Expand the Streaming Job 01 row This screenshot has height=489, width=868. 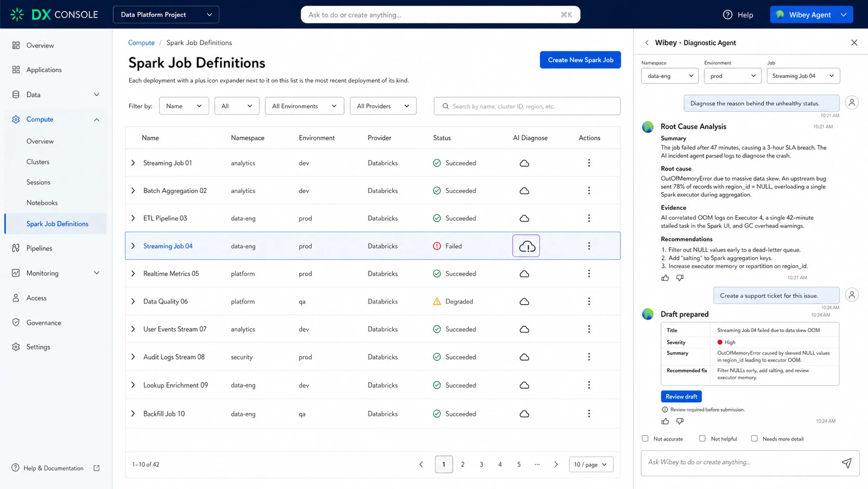click(x=133, y=163)
